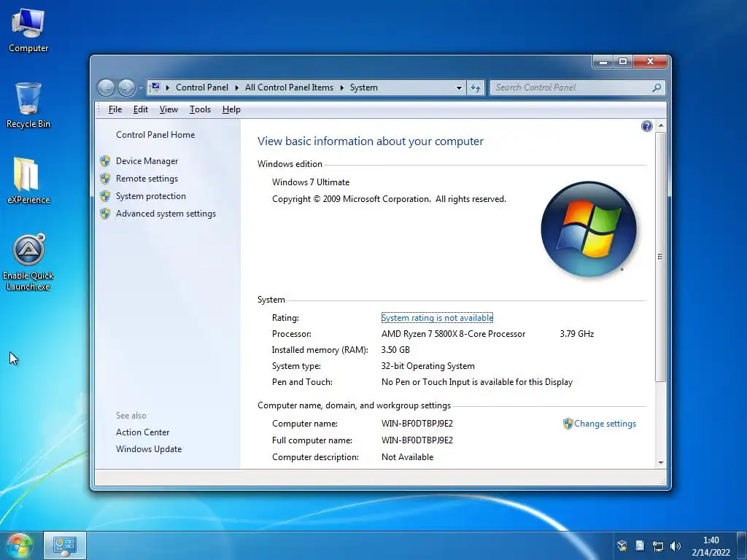The image size is (747, 560).
Task: Open recent pages dropdown beside Forward
Action: (141, 88)
